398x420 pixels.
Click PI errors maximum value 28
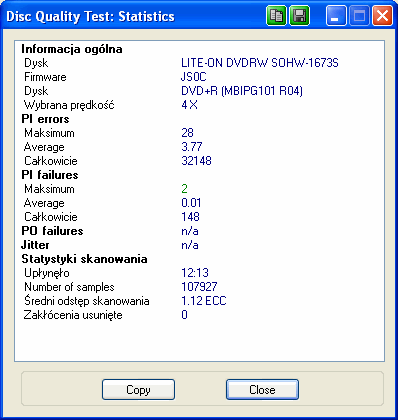click(x=187, y=133)
